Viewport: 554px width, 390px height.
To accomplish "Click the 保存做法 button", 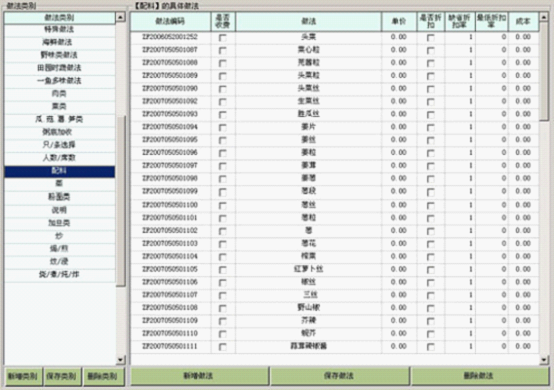I will 339,376.
